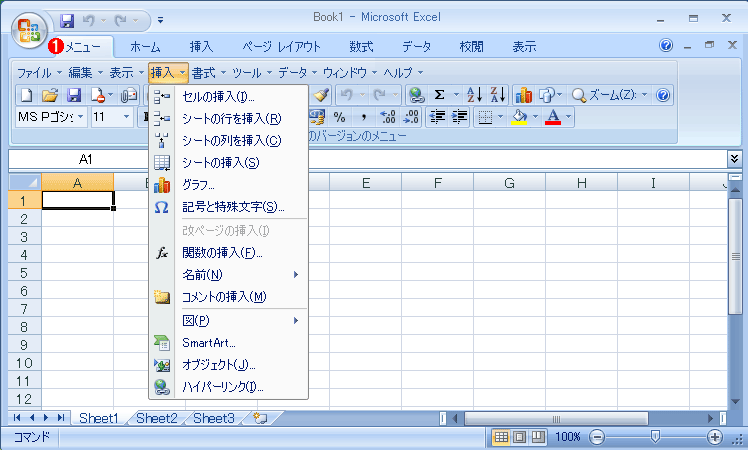Open the fill color dropdown arrow
The image size is (748, 450).
[x=535, y=117]
